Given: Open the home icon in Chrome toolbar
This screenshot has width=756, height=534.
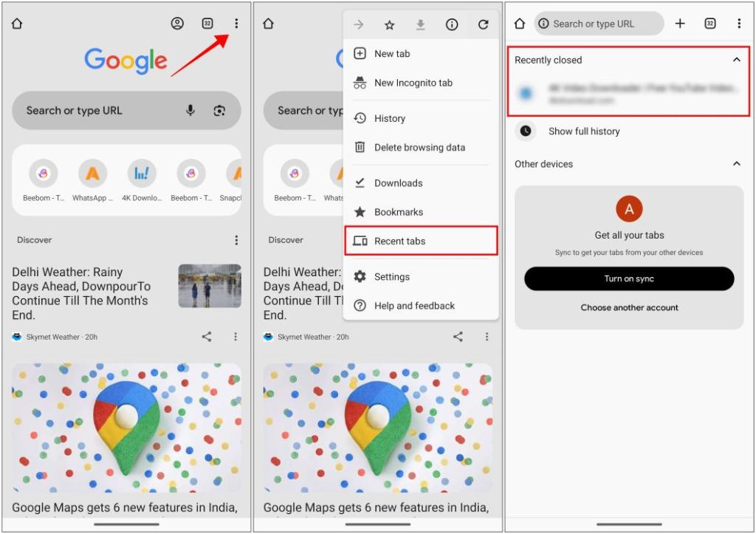Looking at the screenshot, I should point(16,23).
